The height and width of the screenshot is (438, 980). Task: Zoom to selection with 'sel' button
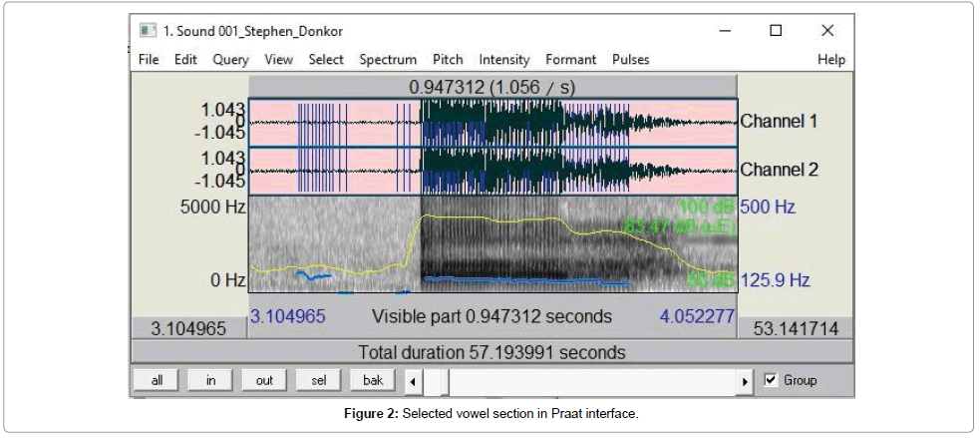pos(318,380)
